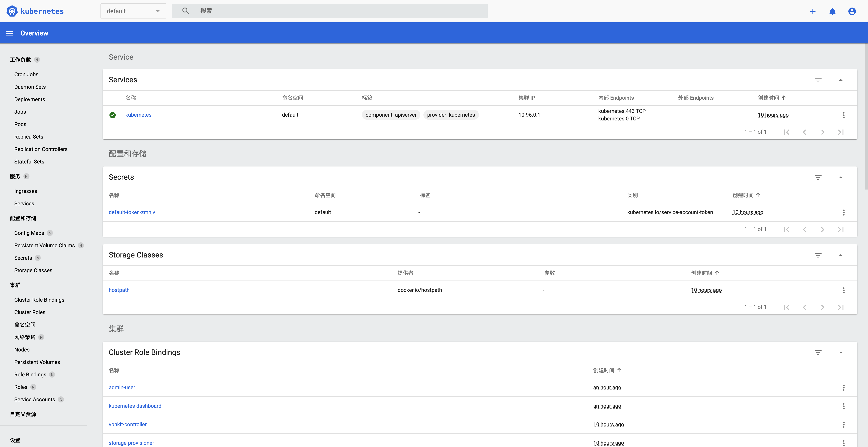
Task: Toggle Secrets creation time sort arrow
Action: tap(758, 195)
